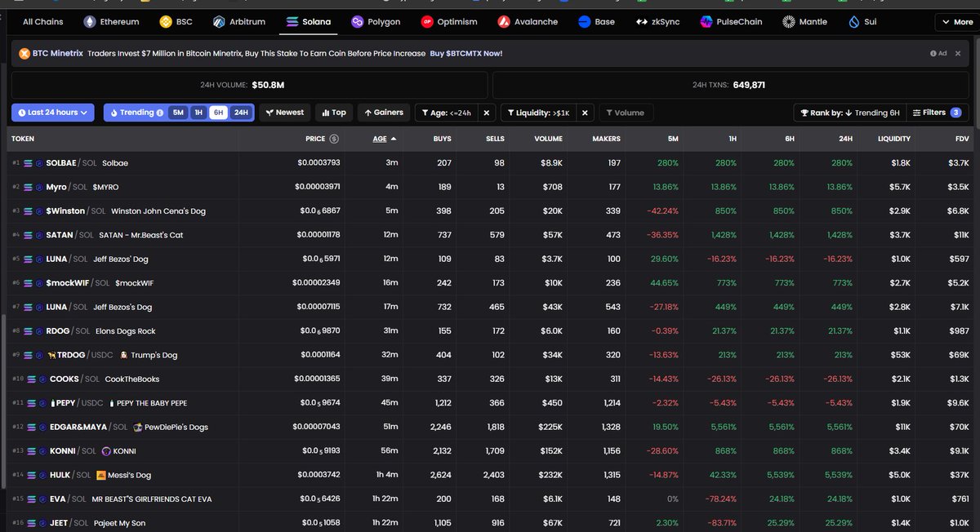This screenshot has width=980, height=532.
Task: Click the Messi's Dog token image
Action: coord(101,475)
